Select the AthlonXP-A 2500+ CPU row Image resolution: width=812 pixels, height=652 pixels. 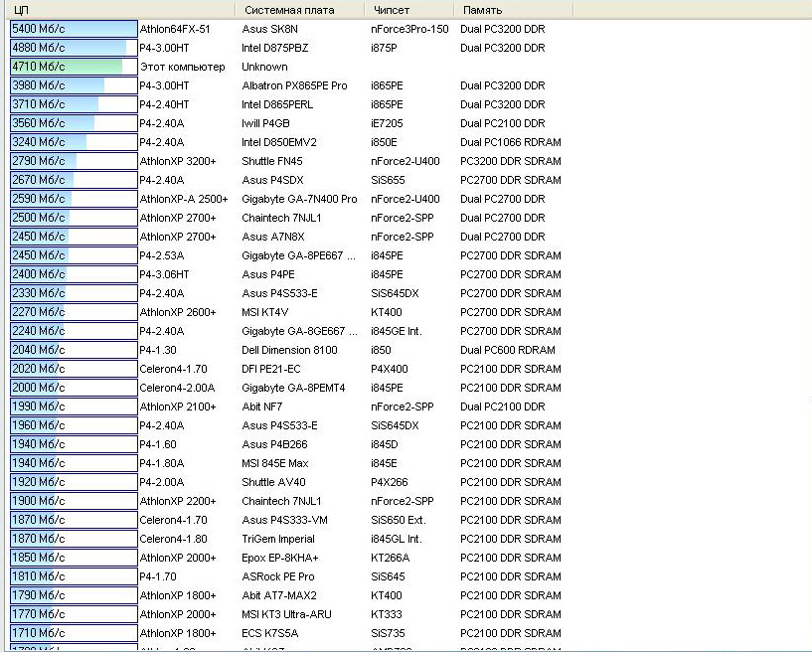184,199
